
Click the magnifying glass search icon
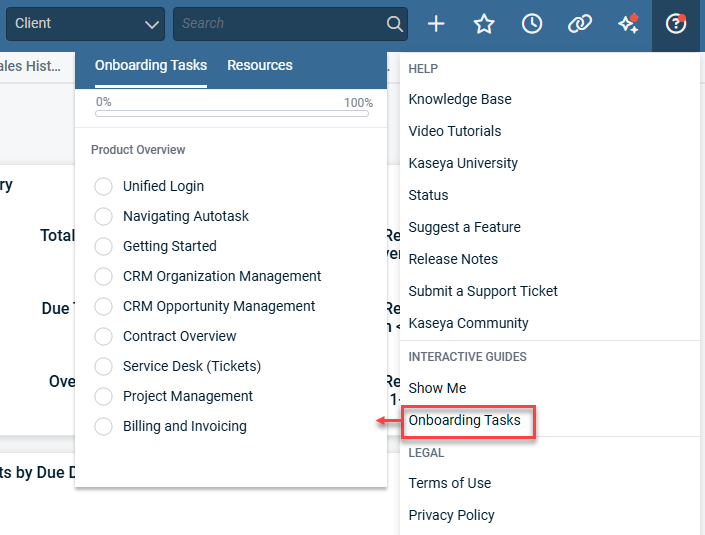[x=395, y=24]
